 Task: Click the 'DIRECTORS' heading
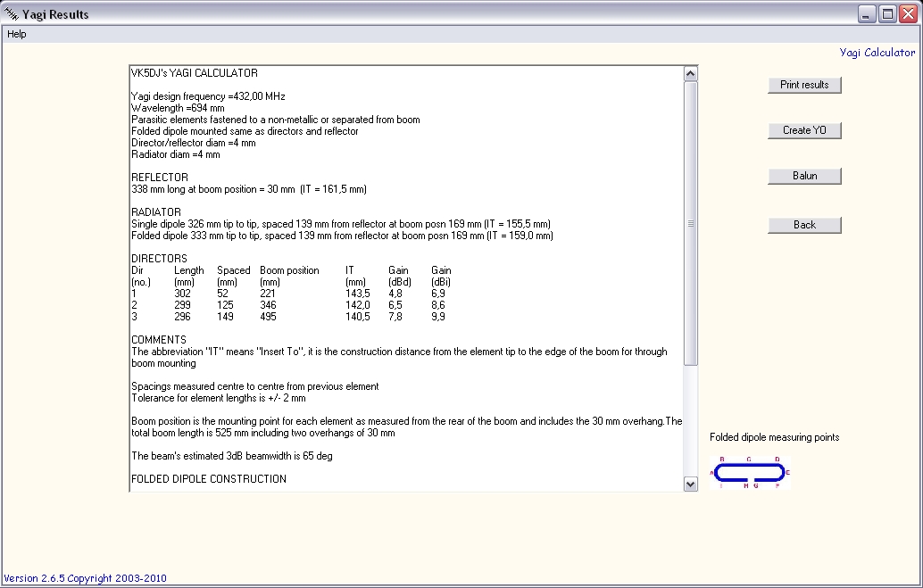coord(159,259)
